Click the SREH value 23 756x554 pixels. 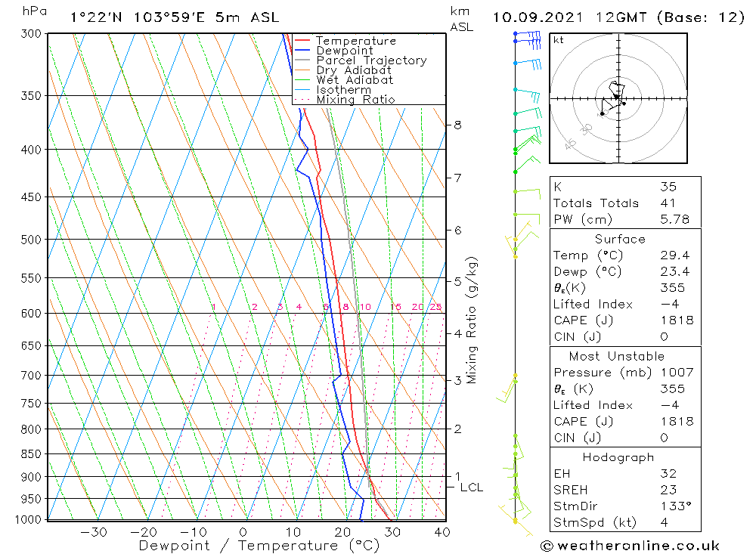[668, 491]
